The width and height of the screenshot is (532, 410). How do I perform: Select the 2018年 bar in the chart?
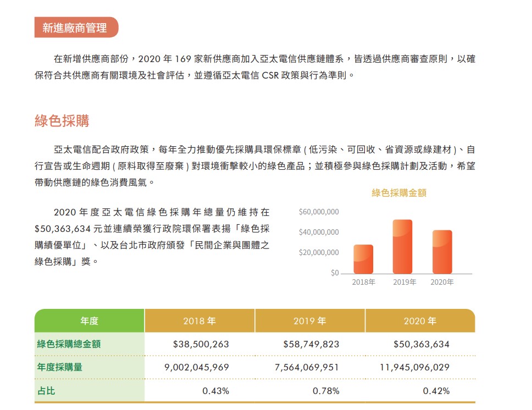(x=363, y=259)
